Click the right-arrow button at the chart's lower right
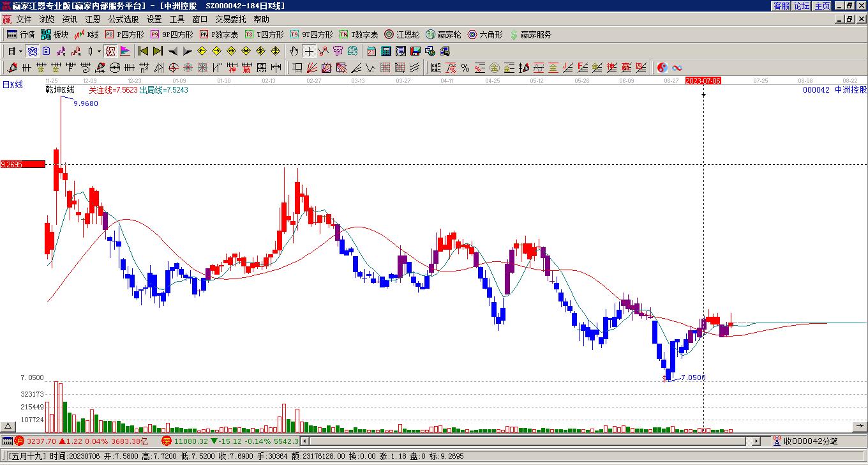Viewport: 868px width, 465px height. [860, 427]
